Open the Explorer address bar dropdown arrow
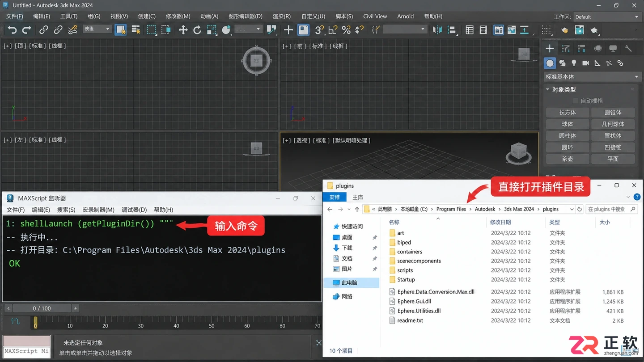 click(572, 209)
